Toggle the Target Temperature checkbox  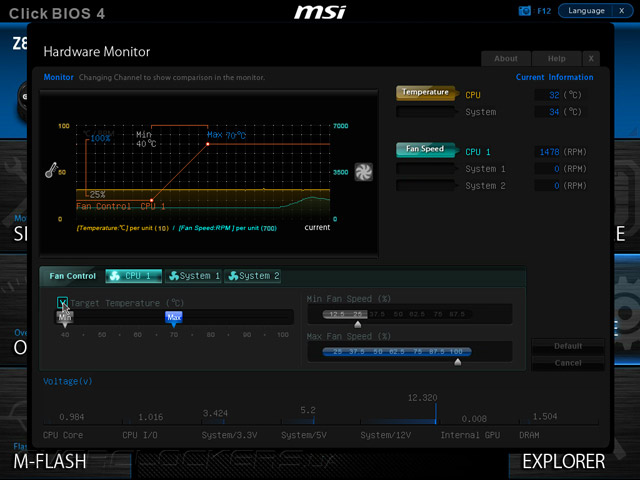tap(62, 303)
